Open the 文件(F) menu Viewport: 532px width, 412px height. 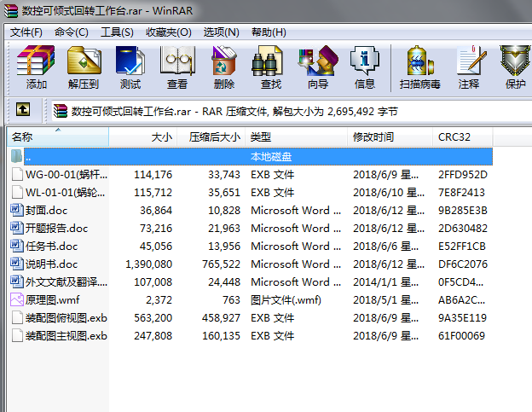pyautogui.click(x=26, y=32)
